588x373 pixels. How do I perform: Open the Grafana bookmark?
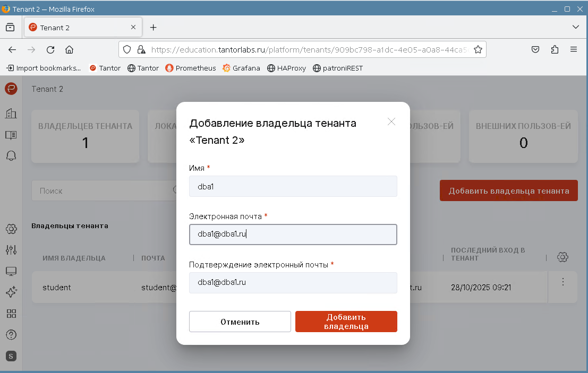[241, 68]
